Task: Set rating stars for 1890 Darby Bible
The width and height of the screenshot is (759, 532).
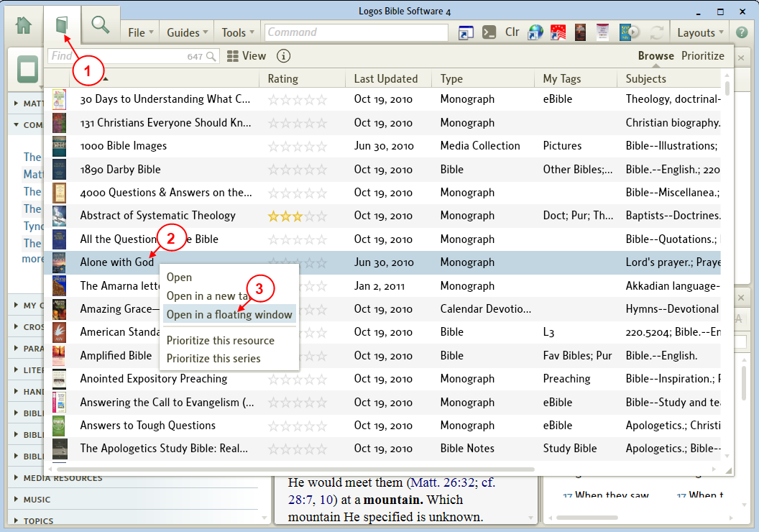Action: pyautogui.click(x=298, y=170)
